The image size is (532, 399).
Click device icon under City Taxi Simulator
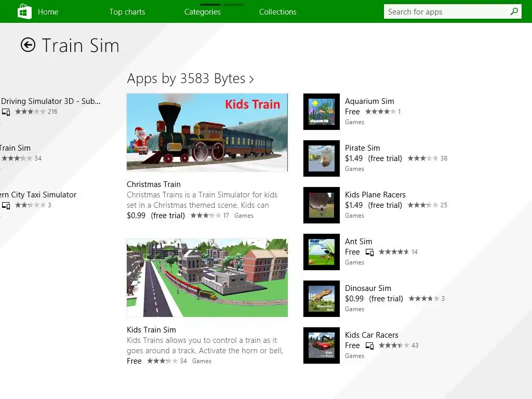coord(6,205)
